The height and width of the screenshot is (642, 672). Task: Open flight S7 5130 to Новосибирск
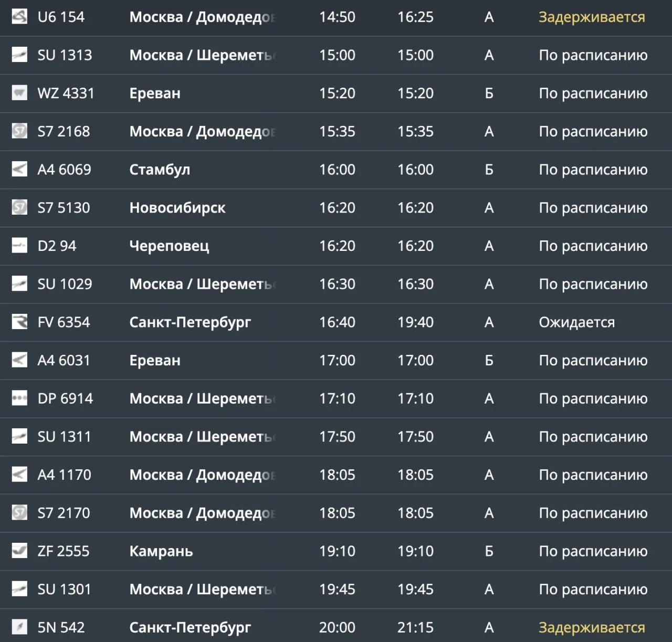click(x=336, y=208)
